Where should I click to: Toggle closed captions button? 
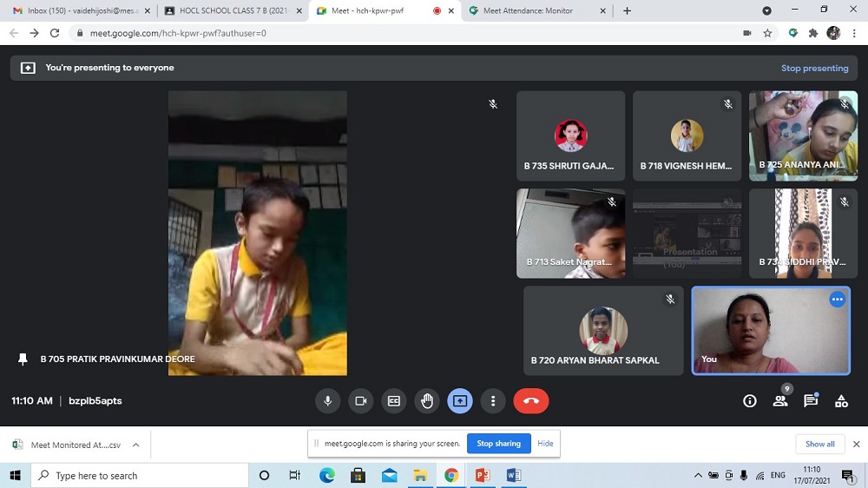tap(393, 401)
